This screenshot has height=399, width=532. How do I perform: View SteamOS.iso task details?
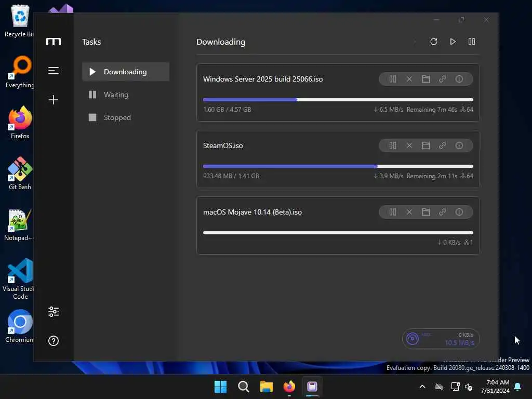click(x=459, y=145)
